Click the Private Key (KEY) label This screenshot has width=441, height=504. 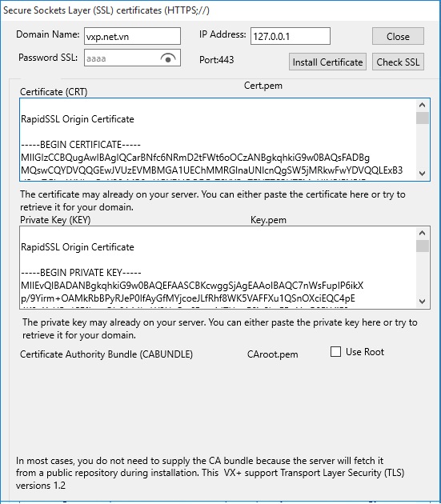55,220
